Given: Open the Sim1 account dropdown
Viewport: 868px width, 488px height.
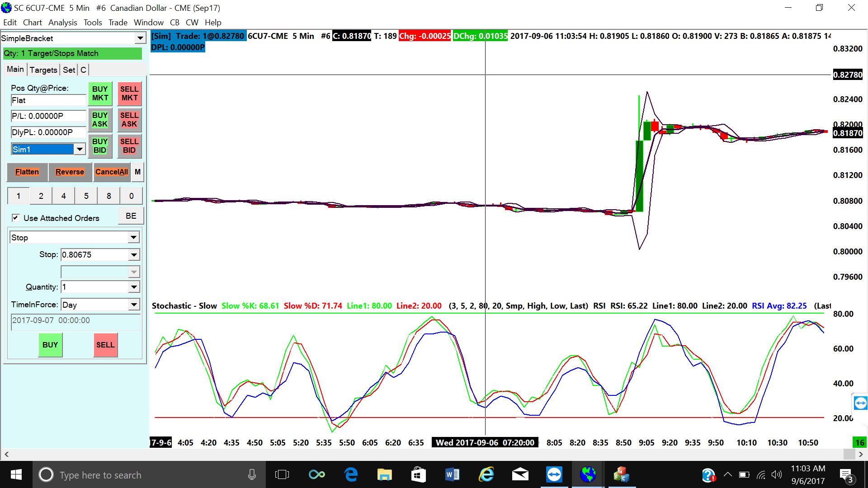Looking at the screenshot, I should point(80,149).
